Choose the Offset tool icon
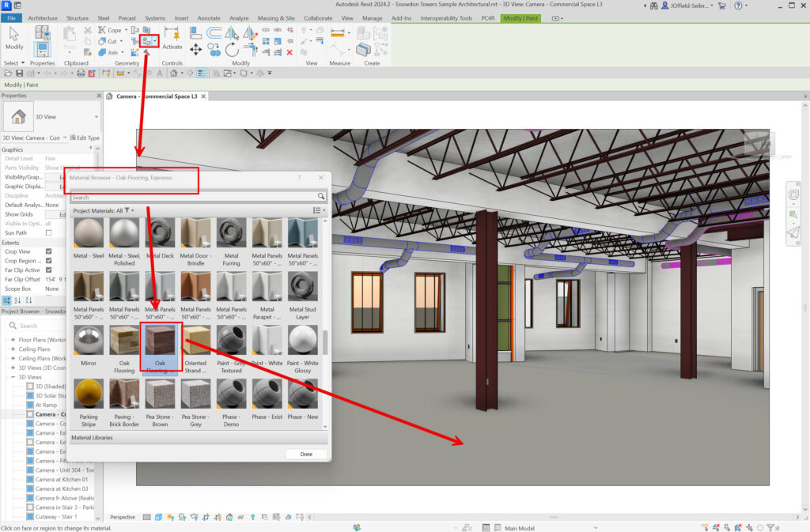810x532 pixels. [214, 33]
